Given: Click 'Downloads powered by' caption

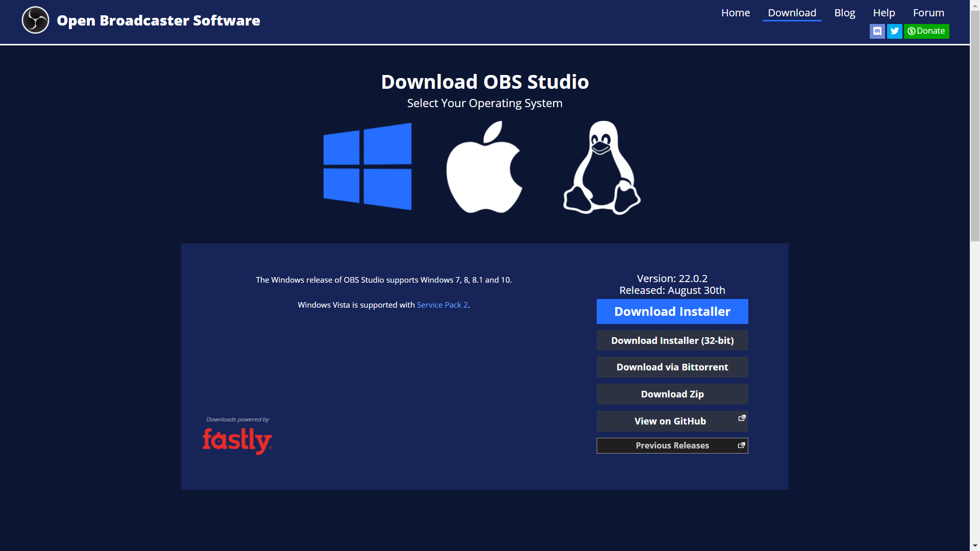Looking at the screenshot, I should click(237, 419).
